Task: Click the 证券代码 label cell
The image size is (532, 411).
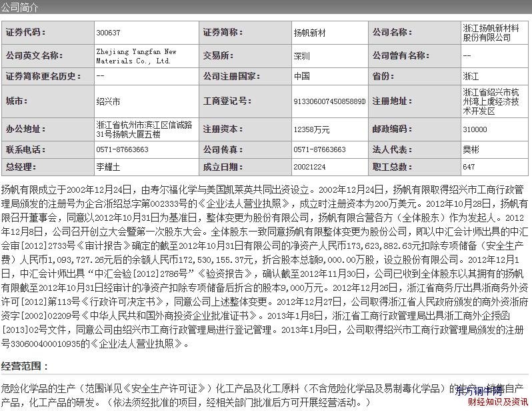Action: 48,32
